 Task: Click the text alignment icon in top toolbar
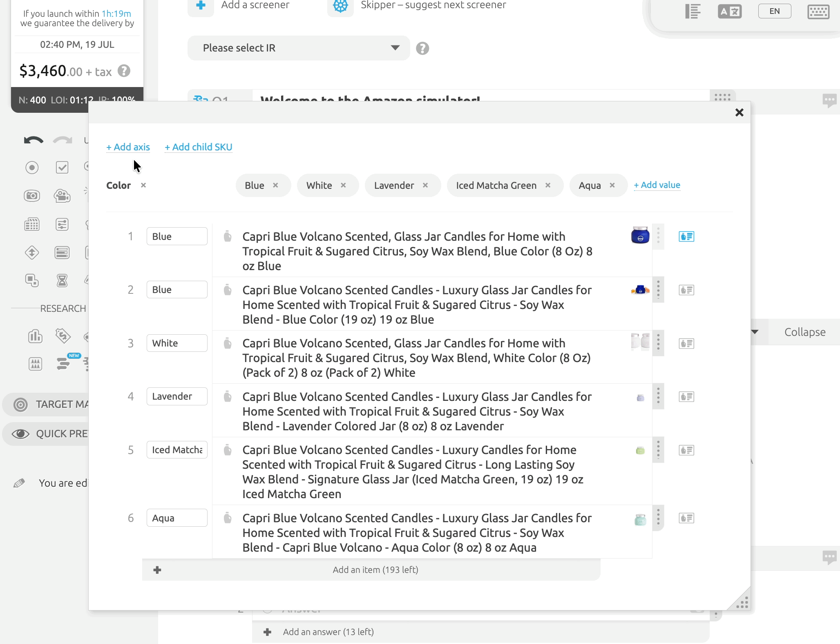[x=693, y=11]
